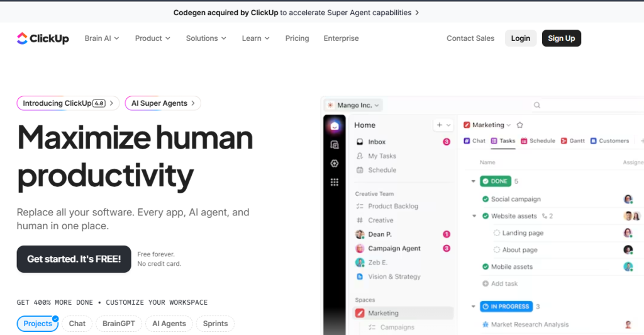644x335 pixels.
Task: Select the Chat feature pill
Action: click(x=77, y=324)
